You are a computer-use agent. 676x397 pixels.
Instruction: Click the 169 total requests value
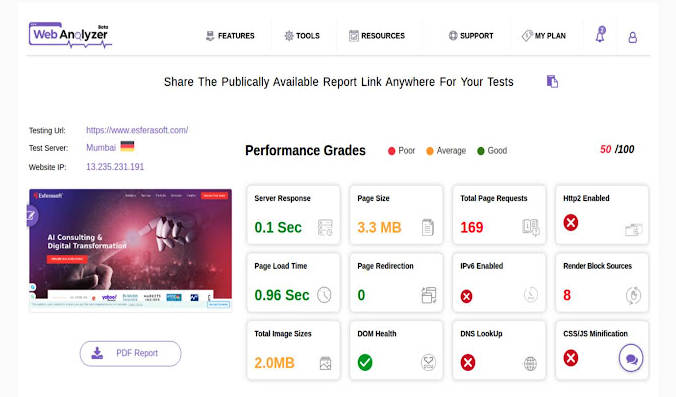(x=472, y=227)
